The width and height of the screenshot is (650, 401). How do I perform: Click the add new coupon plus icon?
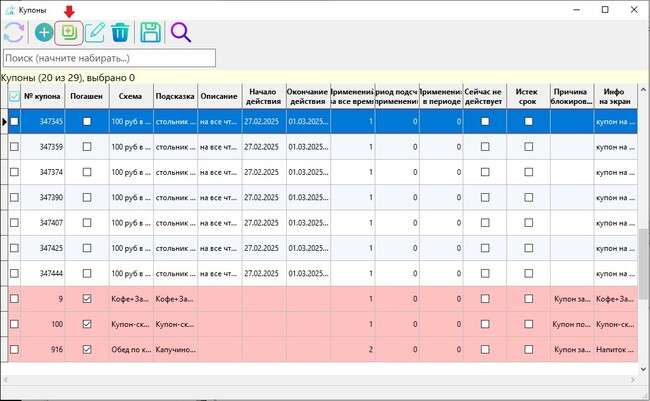click(x=44, y=32)
